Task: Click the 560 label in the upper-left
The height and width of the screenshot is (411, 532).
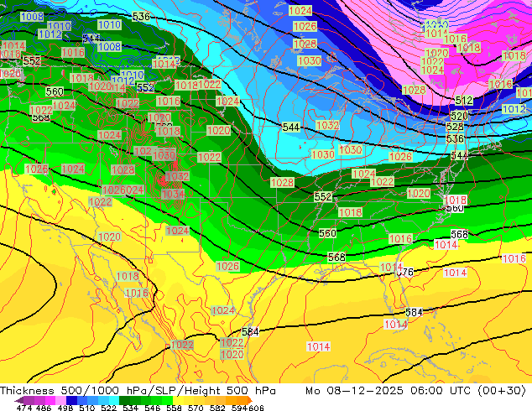Action: (x=55, y=91)
